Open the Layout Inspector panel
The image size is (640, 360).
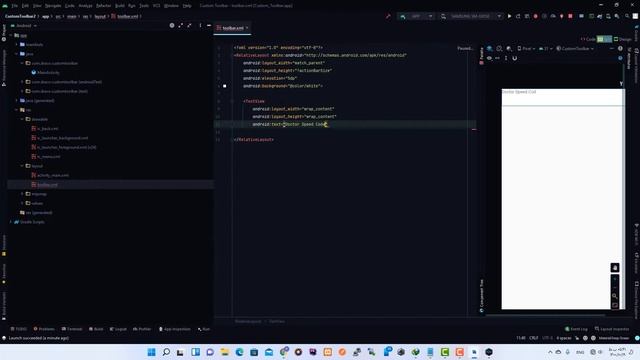point(611,329)
